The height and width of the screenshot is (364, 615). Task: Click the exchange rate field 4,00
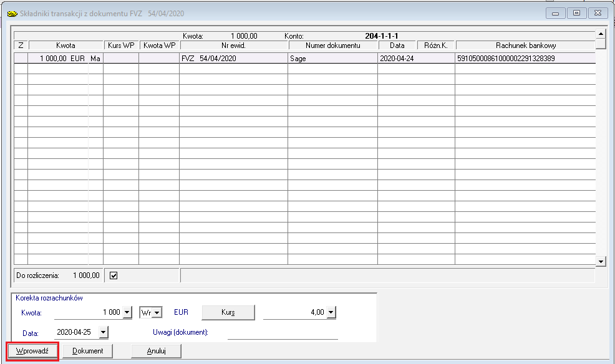(294, 312)
